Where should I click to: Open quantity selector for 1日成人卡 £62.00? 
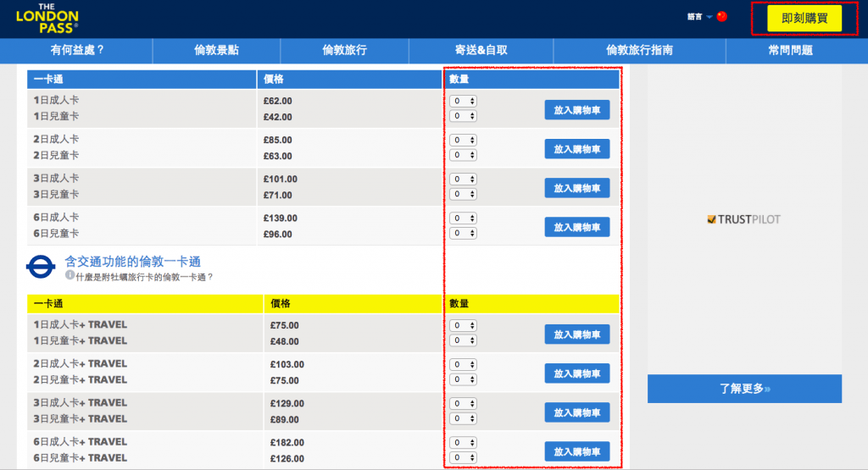[463, 101]
